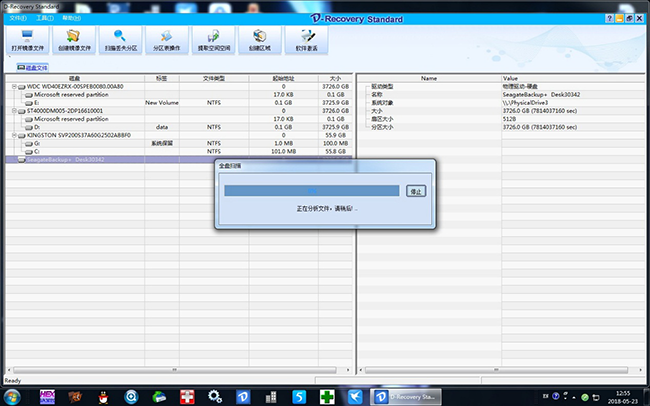Click the 创建区域 create region toolbar icon
The width and height of the screenshot is (650, 406).
(260, 41)
